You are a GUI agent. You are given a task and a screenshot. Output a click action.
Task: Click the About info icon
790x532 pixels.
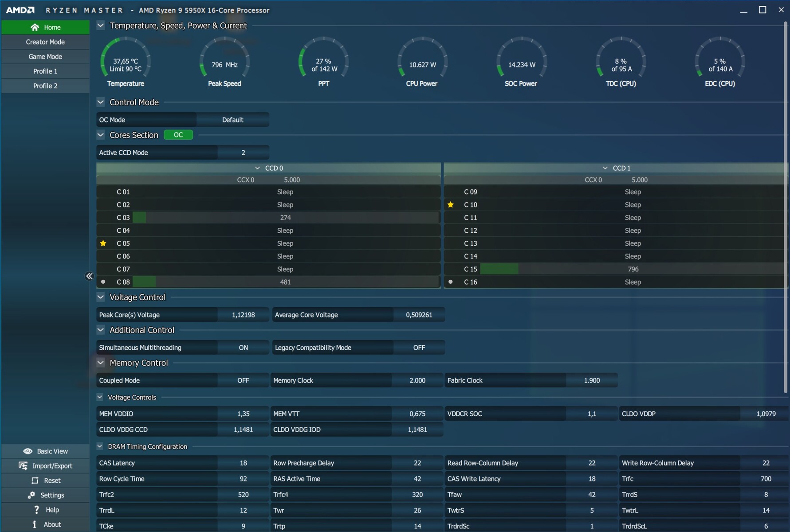pos(34,524)
